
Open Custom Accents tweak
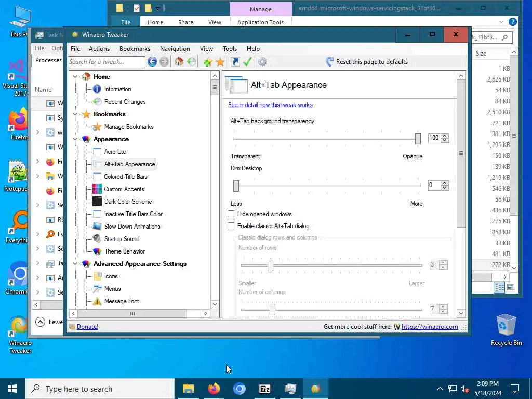[x=124, y=189]
